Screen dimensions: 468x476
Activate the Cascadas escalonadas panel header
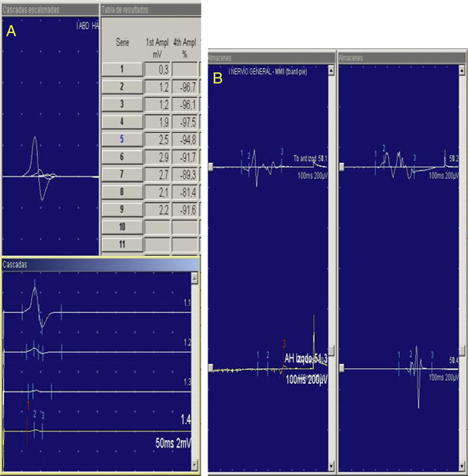coord(50,10)
